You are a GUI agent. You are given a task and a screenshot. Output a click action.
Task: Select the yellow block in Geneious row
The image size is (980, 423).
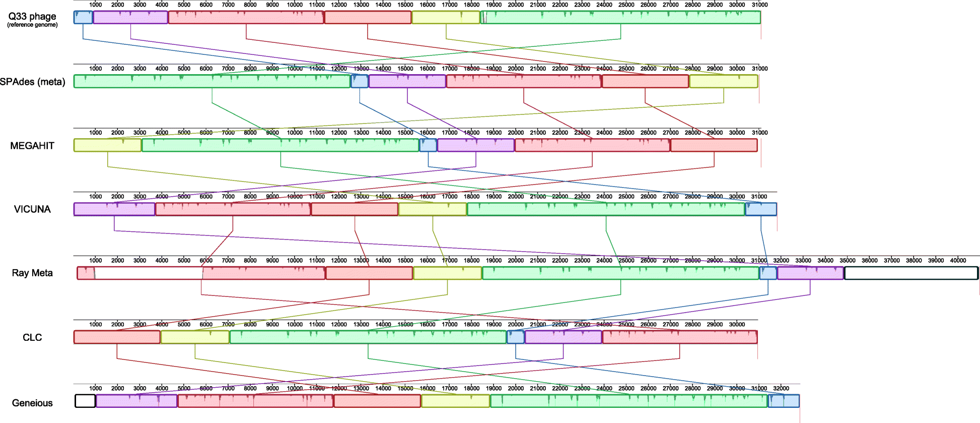[456, 401]
